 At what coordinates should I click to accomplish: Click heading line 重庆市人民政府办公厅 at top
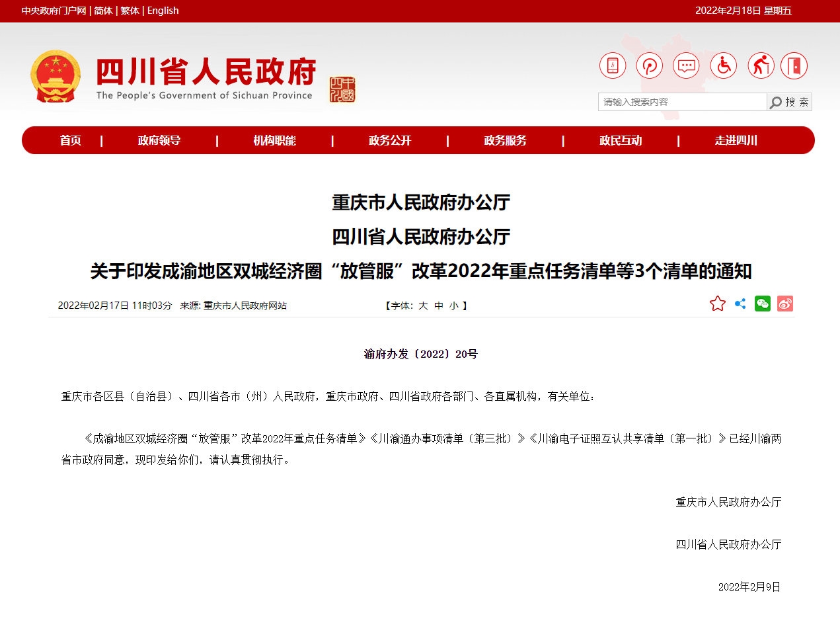pyautogui.click(x=420, y=202)
